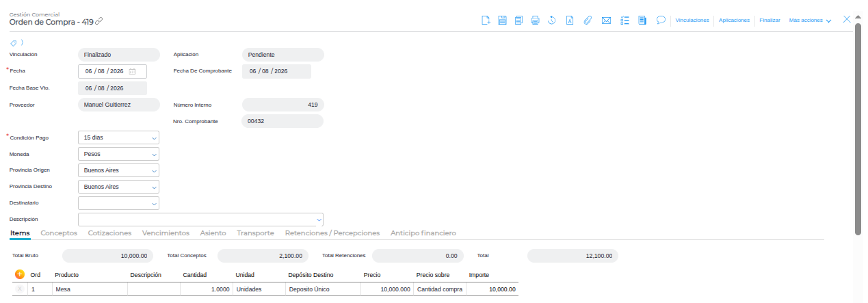
Task: Open the Moneda dropdown showing Pesos
Action: [118, 154]
